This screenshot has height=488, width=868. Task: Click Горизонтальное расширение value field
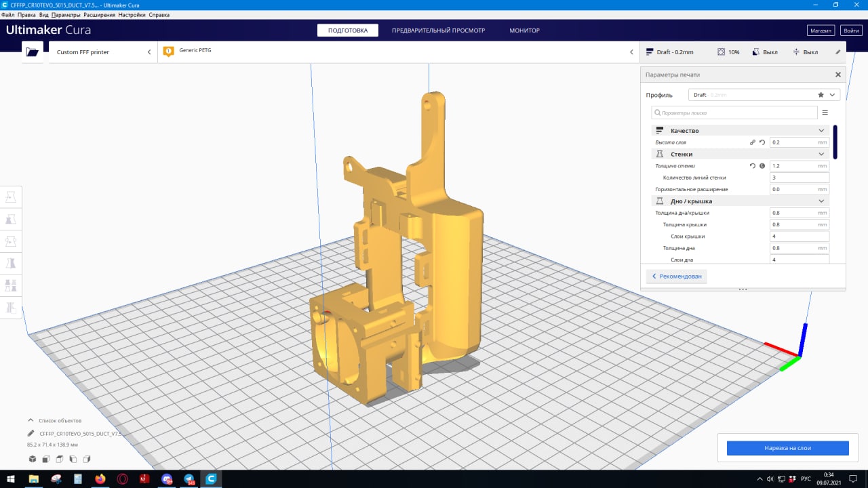[800, 189]
